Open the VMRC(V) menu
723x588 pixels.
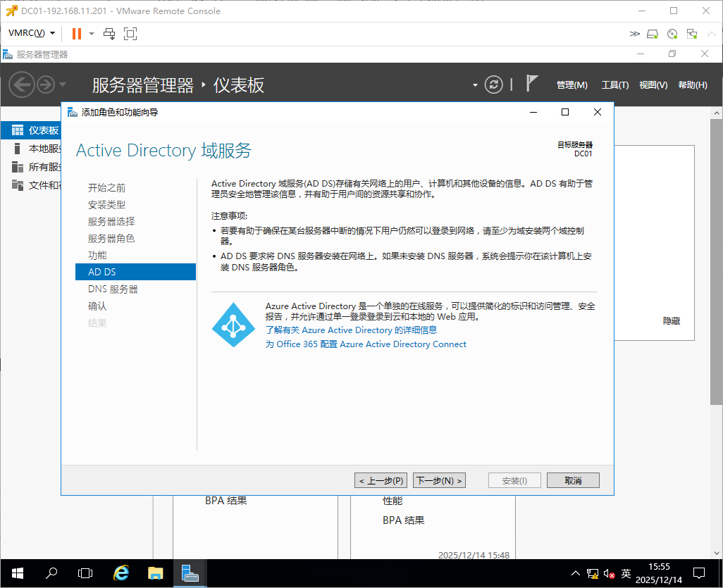(31, 33)
